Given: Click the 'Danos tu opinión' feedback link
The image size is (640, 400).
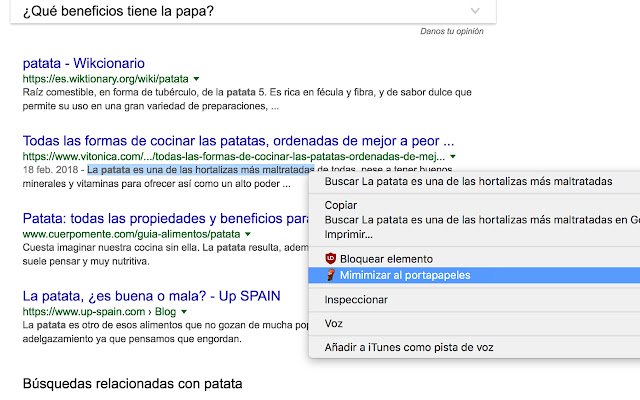Looking at the screenshot, I should [452, 31].
